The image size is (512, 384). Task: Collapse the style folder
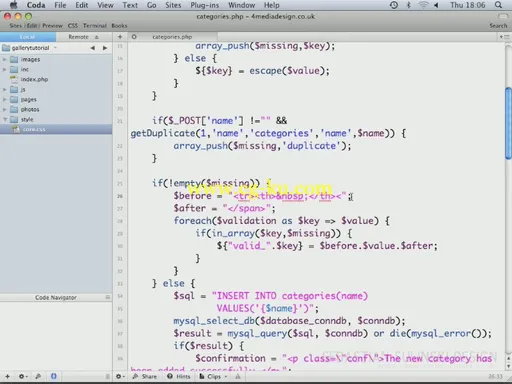coord(5,119)
